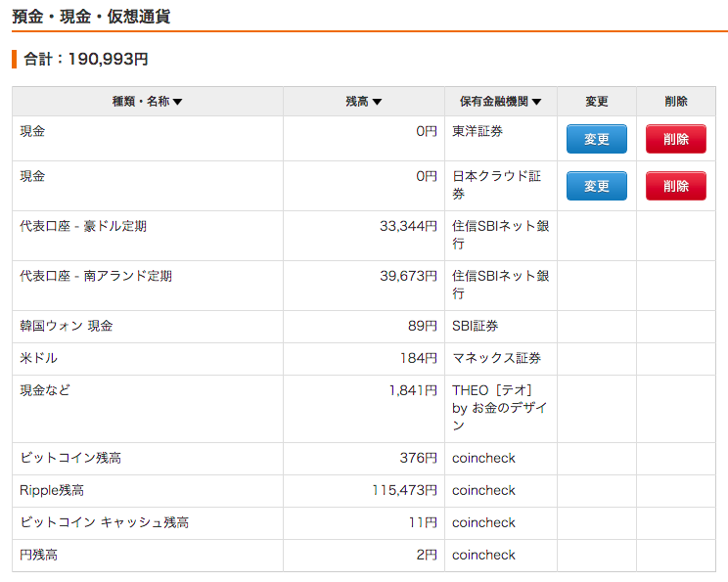The width and height of the screenshot is (728, 582).
Task: Click 変更 button for 東洋証券 row
Action: (597, 139)
